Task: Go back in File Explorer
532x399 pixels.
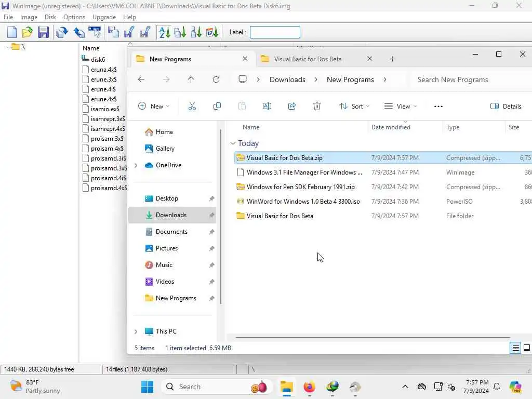Action: (x=141, y=79)
